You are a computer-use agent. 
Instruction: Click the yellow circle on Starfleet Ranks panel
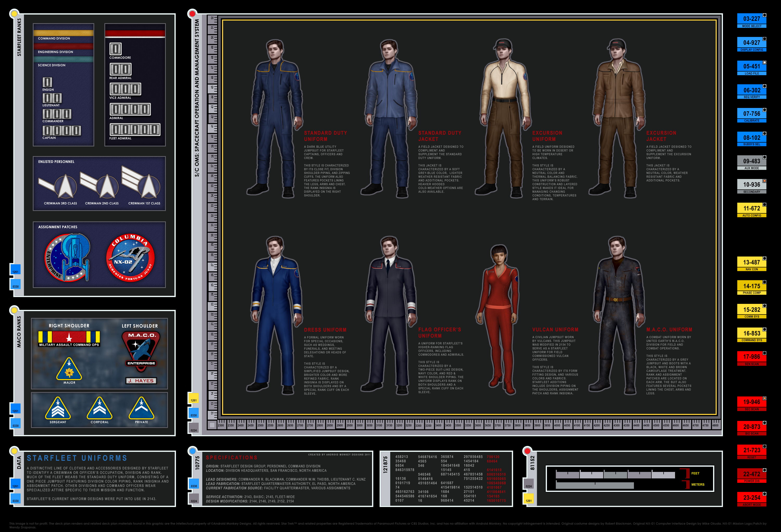pos(14,14)
